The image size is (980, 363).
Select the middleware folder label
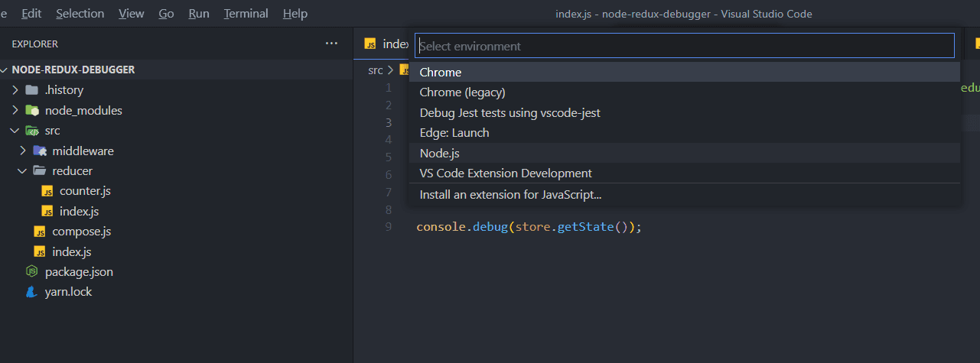83,151
